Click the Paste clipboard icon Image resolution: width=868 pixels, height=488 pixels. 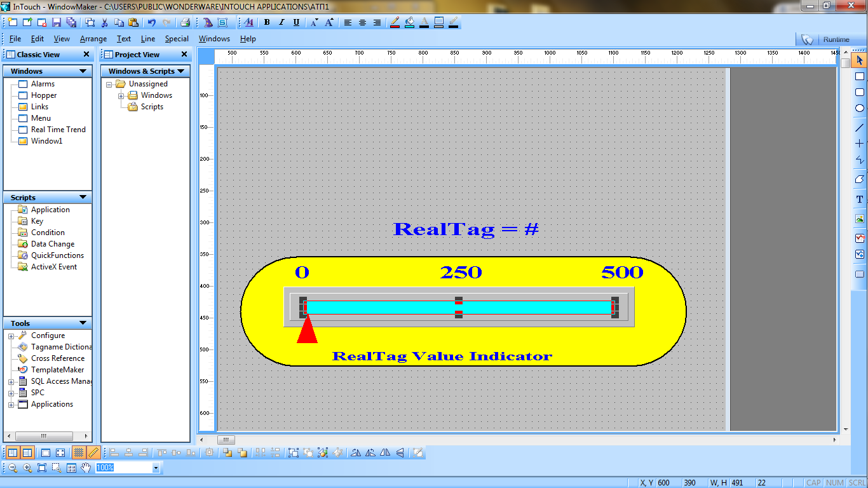(x=133, y=22)
